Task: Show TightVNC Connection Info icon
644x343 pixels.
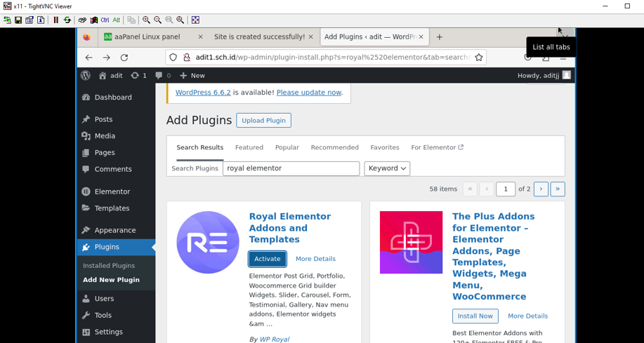Action: [x=41, y=20]
